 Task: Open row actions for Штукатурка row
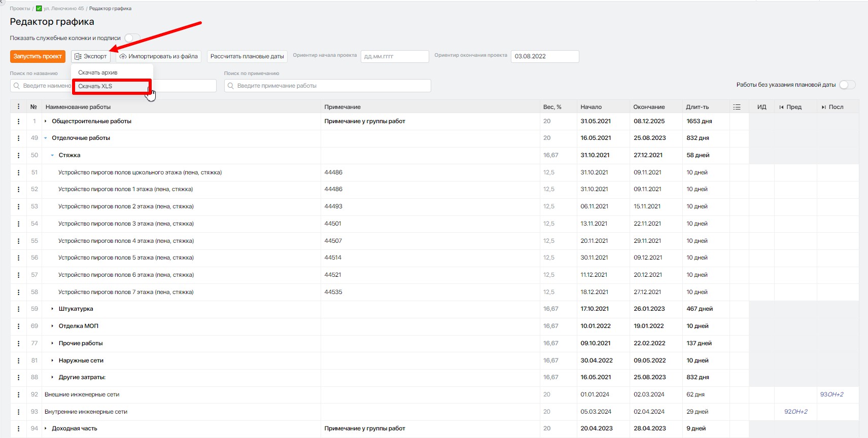[x=19, y=309]
